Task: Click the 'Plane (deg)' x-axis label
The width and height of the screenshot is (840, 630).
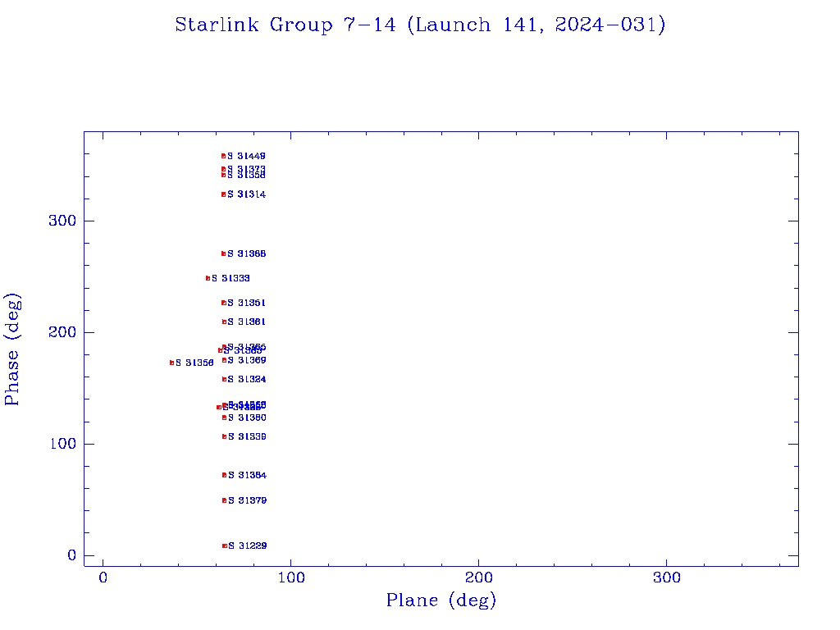Action: point(441,600)
